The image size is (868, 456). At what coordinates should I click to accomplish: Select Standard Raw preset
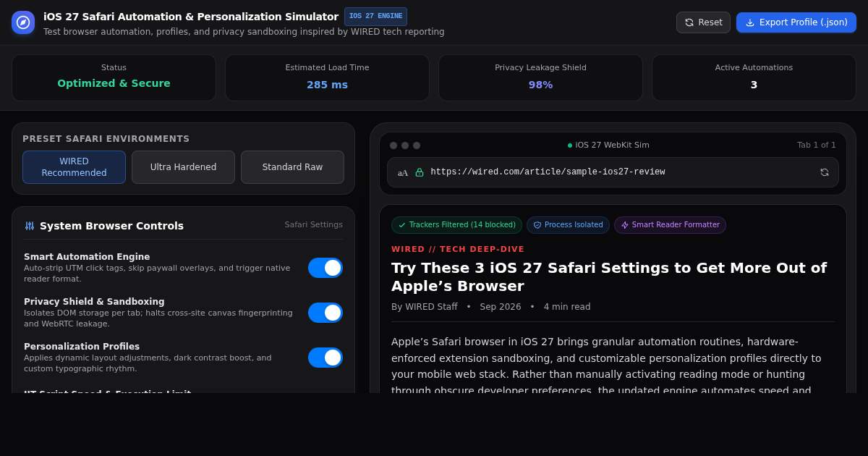click(292, 167)
